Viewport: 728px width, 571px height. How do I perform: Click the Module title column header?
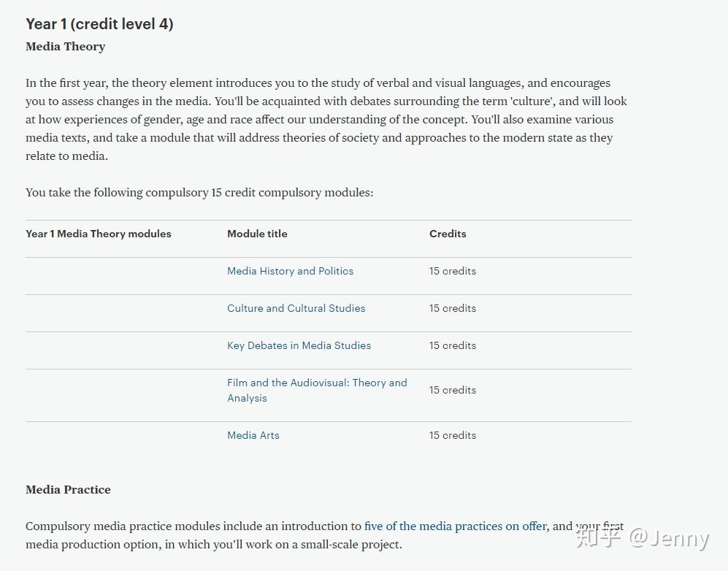[257, 234]
